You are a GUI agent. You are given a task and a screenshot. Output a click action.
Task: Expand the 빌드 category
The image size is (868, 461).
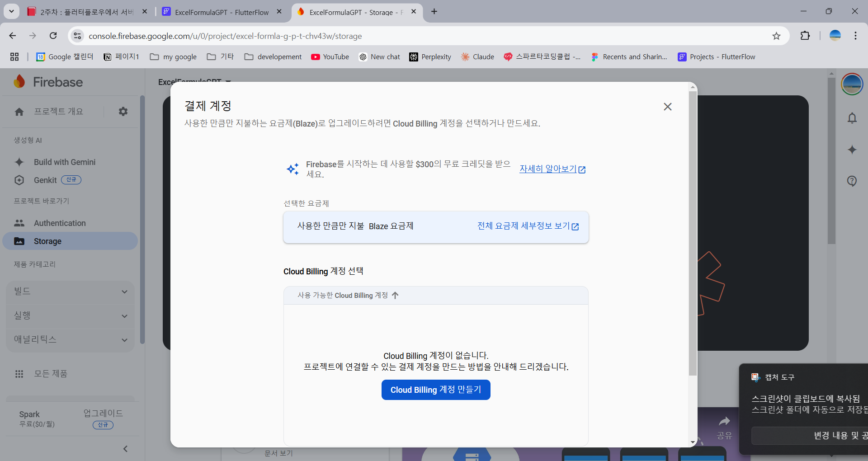pos(70,292)
